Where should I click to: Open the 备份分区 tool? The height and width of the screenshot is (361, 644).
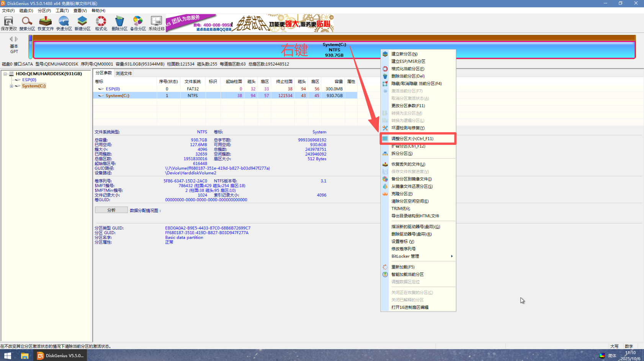coord(138,23)
